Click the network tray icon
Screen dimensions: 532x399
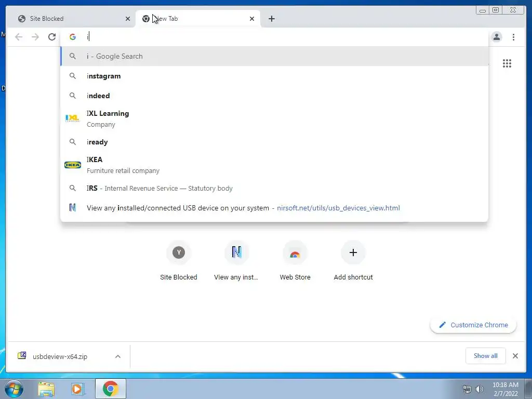[x=467, y=389]
